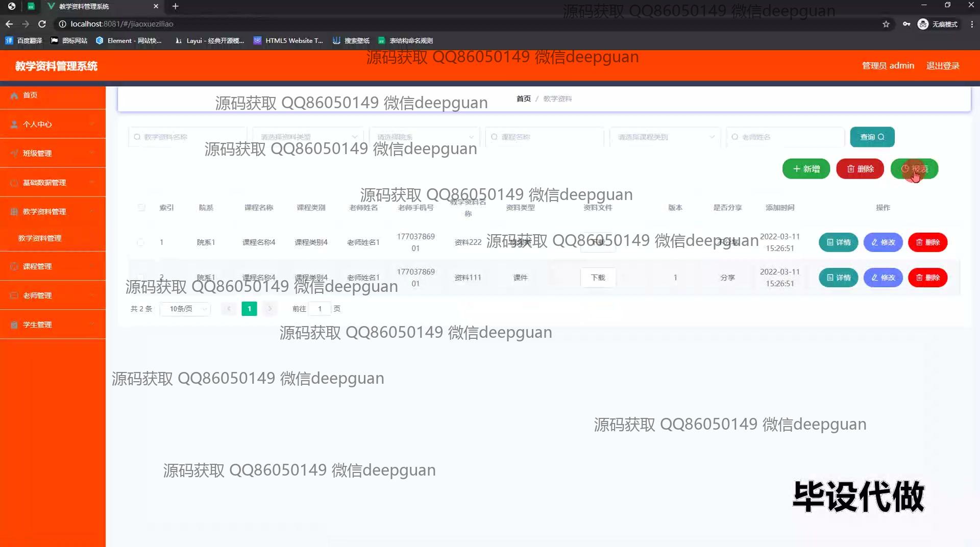Expand the 班级管理 sidebar menu
The width and height of the screenshot is (980, 547).
[x=53, y=153]
